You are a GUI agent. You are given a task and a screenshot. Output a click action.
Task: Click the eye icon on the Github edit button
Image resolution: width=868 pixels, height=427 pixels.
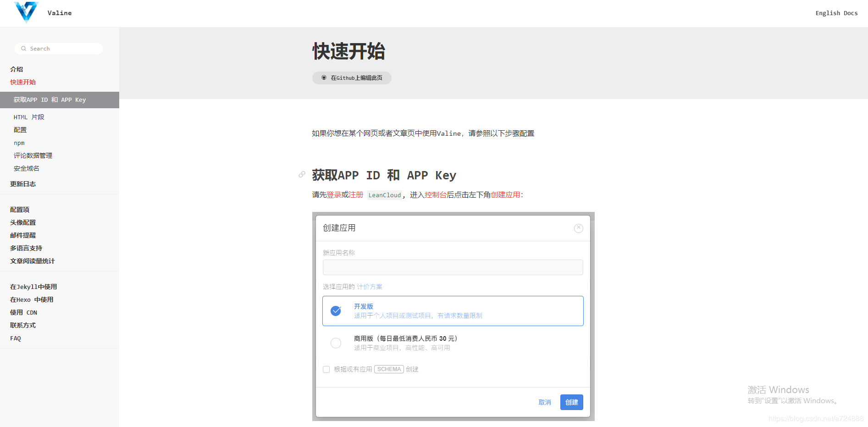click(x=324, y=78)
